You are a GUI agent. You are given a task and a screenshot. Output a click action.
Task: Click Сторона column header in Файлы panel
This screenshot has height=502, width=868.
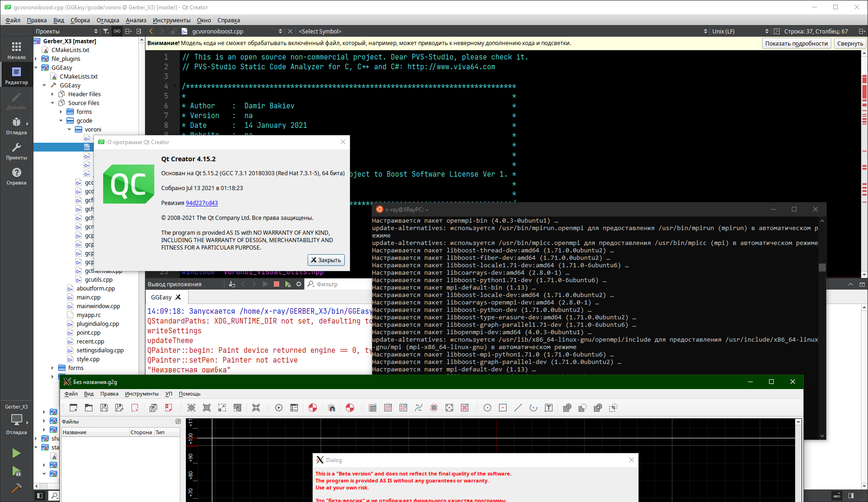[x=141, y=432]
